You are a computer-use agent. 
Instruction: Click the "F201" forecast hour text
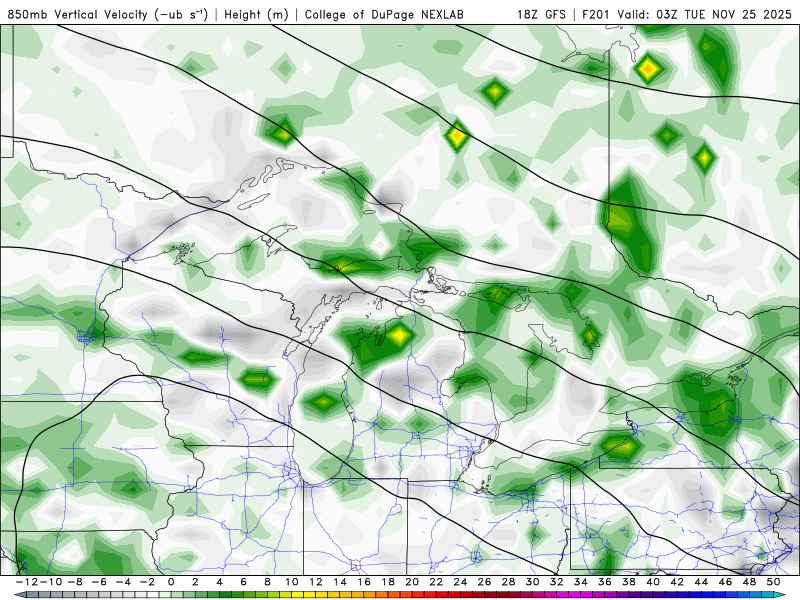[x=596, y=14]
